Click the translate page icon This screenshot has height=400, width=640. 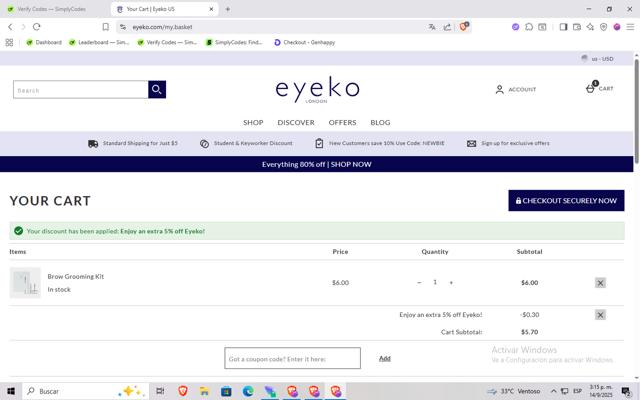point(432,27)
